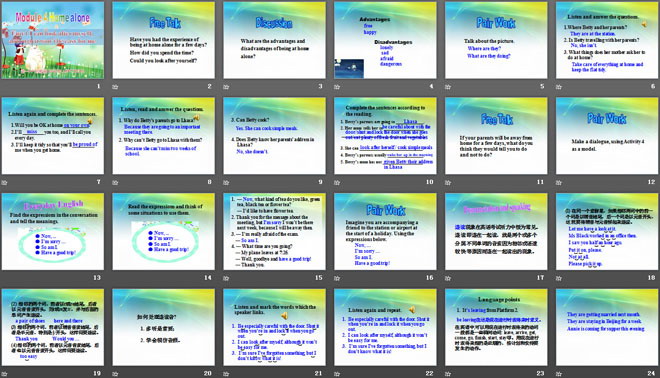Viewport: 660px width, 378px height.
Task: Select the Advantages and Disadvantages slide 4
Action: (x=385, y=40)
